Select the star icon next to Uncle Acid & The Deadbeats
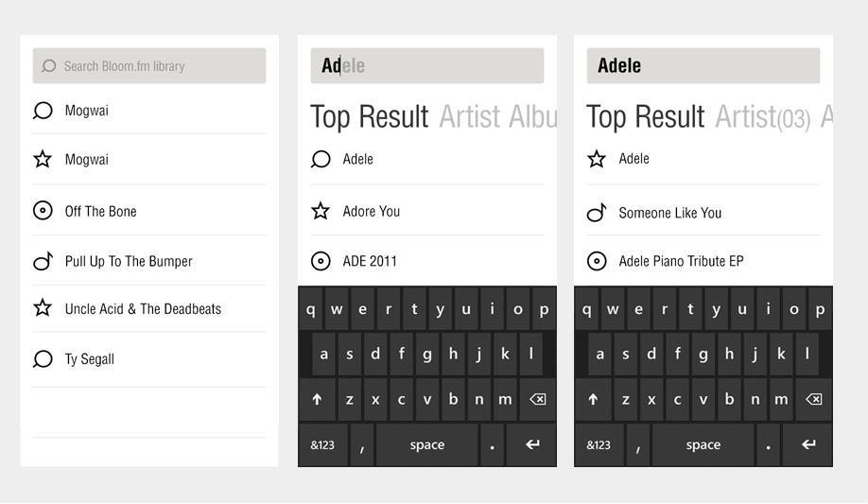 click(x=43, y=308)
